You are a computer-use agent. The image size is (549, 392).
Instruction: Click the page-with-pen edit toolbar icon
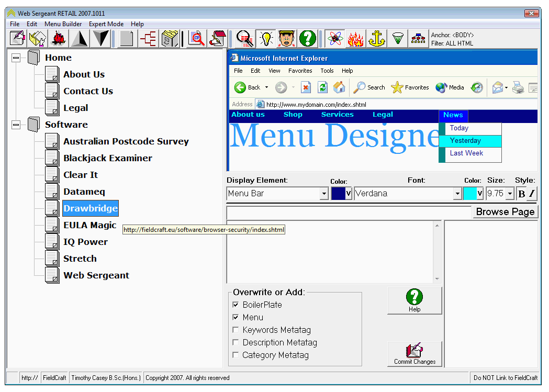pyautogui.click(x=17, y=39)
